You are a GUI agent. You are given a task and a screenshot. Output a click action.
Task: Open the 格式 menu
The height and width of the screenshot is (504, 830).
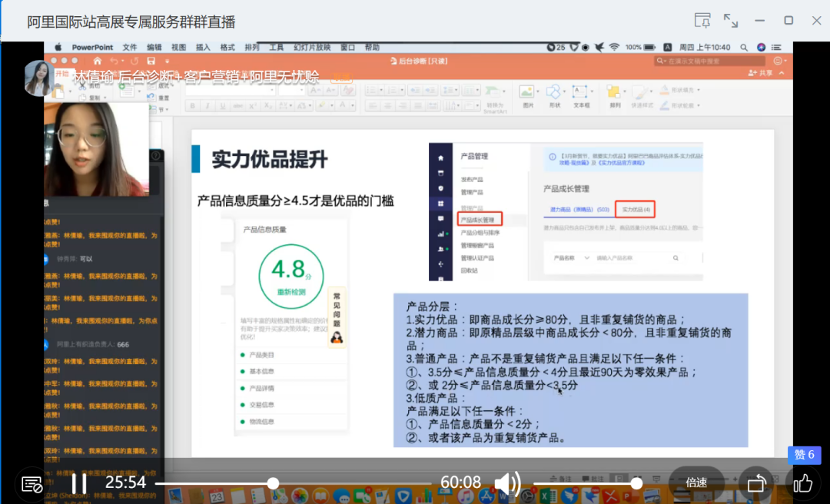click(x=227, y=48)
